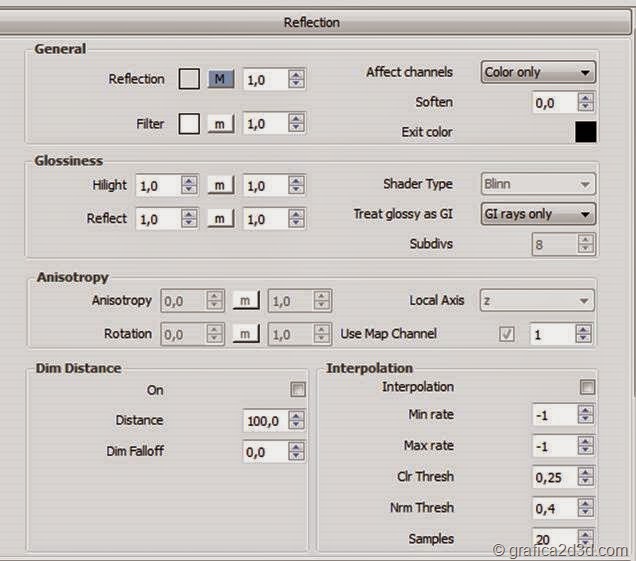This screenshot has width=636, height=561.
Task: Open the Local Axis dropdown
Action: click(x=538, y=300)
